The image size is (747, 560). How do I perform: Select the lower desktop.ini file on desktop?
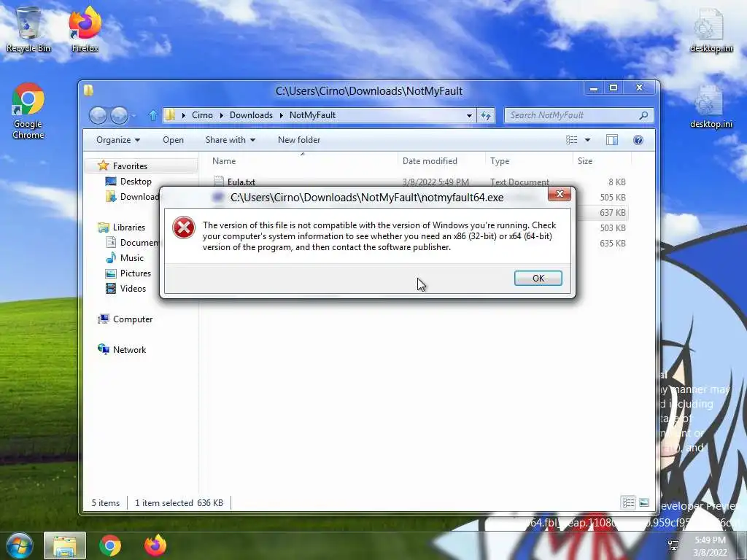click(x=711, y=107)
